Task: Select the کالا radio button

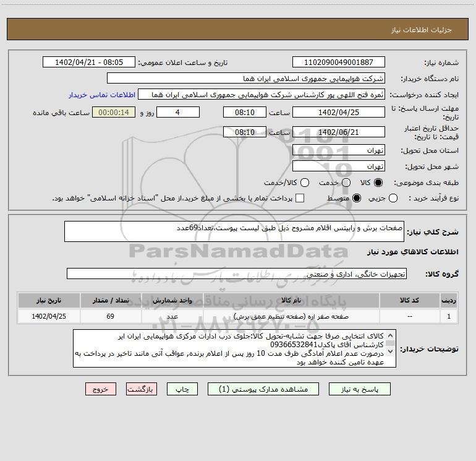Action: [378, 183]
